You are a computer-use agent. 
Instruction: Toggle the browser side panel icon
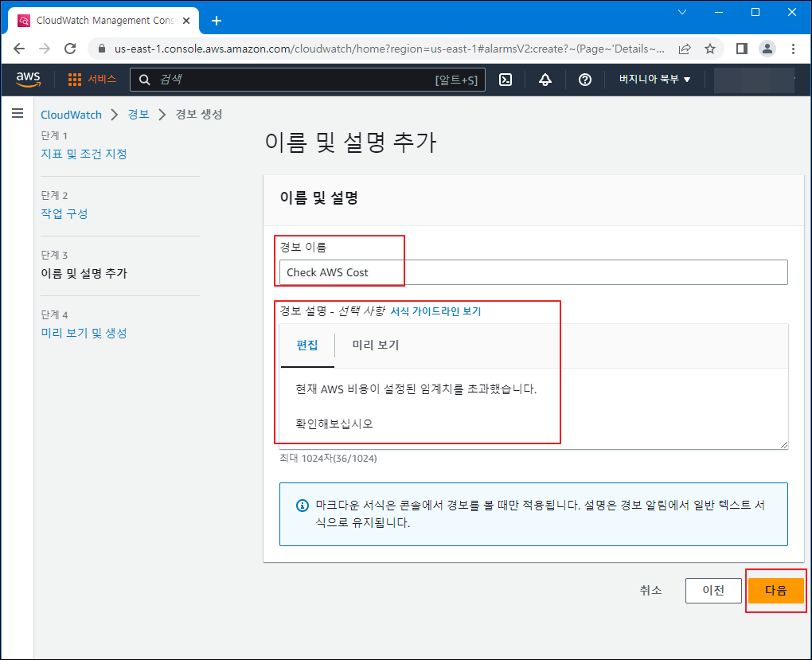[x=742, y=49]
